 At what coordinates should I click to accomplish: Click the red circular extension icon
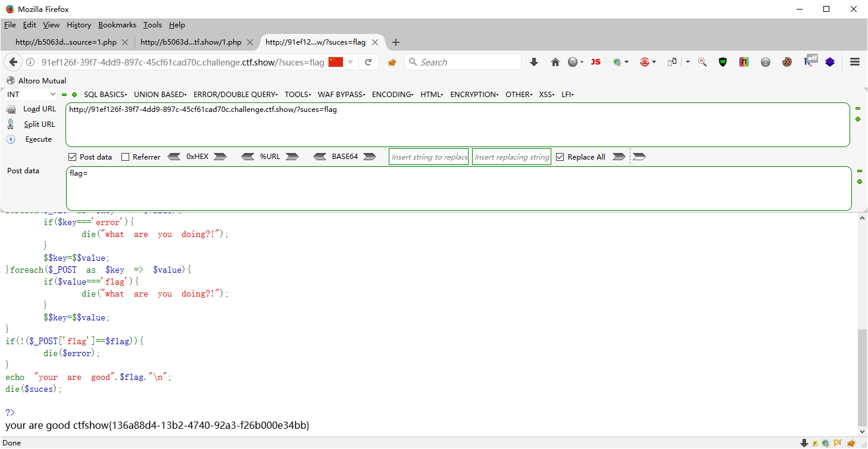644,62
